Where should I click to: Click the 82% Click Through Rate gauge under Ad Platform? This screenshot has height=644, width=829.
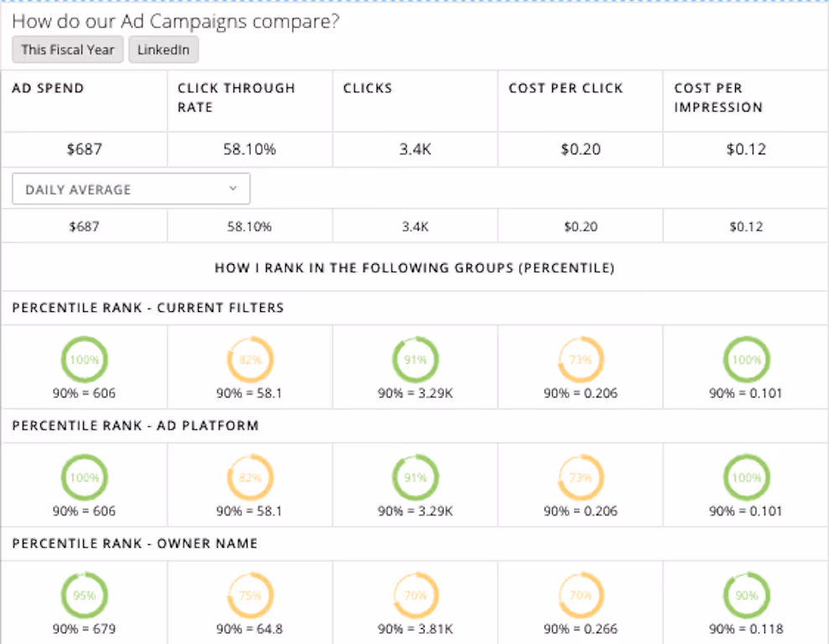(249, 476)
